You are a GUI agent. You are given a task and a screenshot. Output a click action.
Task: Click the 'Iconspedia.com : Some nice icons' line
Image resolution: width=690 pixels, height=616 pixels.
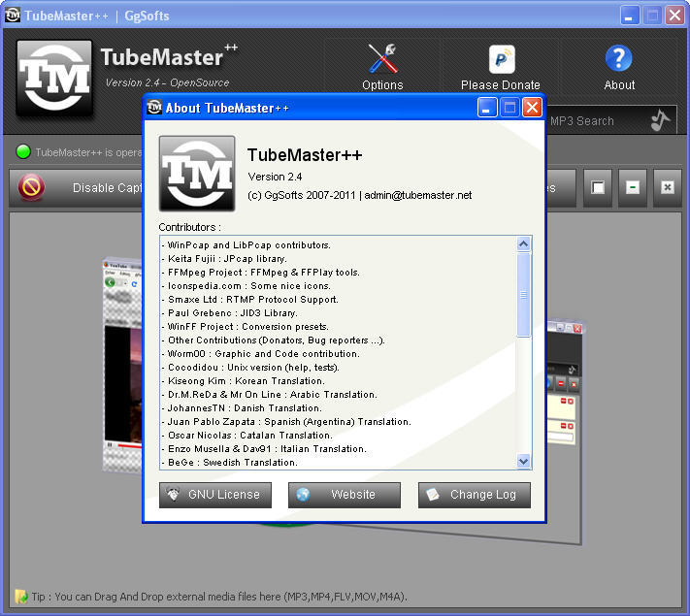tap(246, 286)
